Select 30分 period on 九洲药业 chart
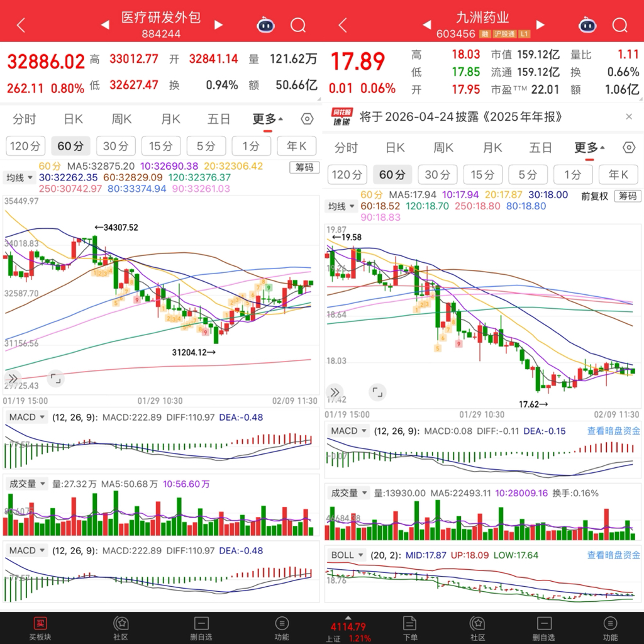 (438, 175)
